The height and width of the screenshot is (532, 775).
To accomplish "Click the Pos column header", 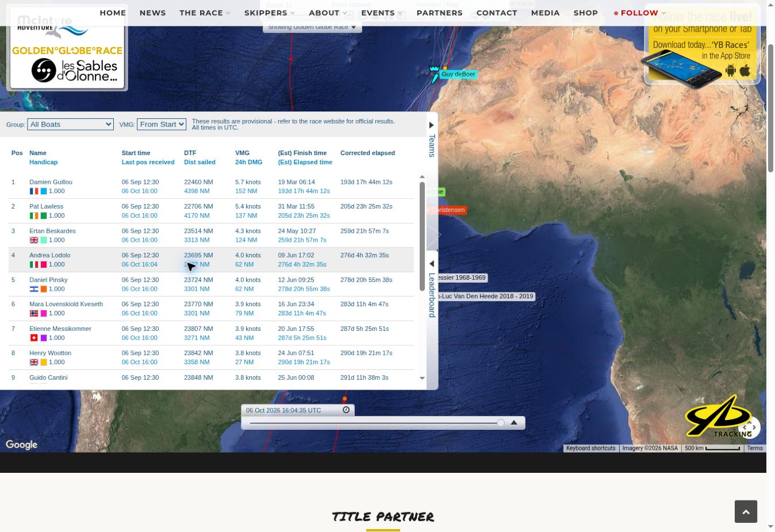I will pos(17,153).
